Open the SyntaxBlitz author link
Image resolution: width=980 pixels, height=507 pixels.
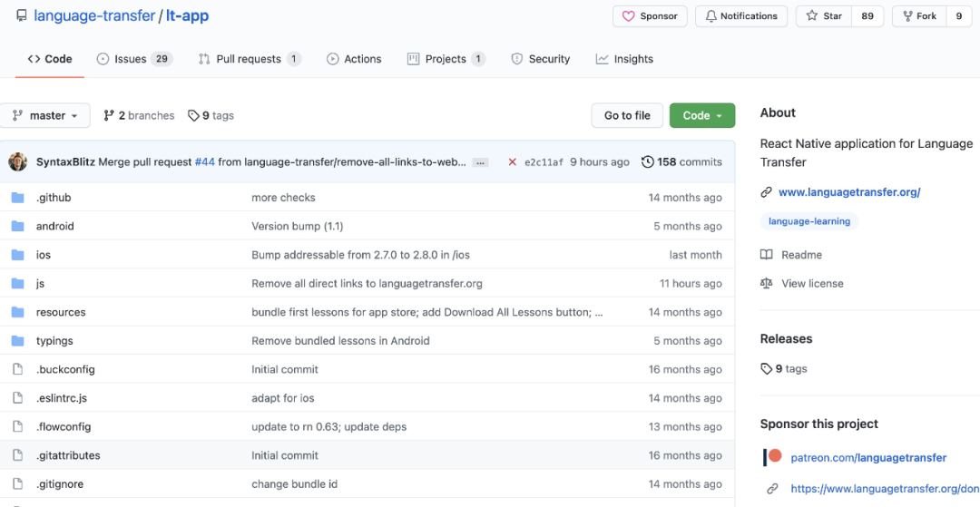coord(65,162)
